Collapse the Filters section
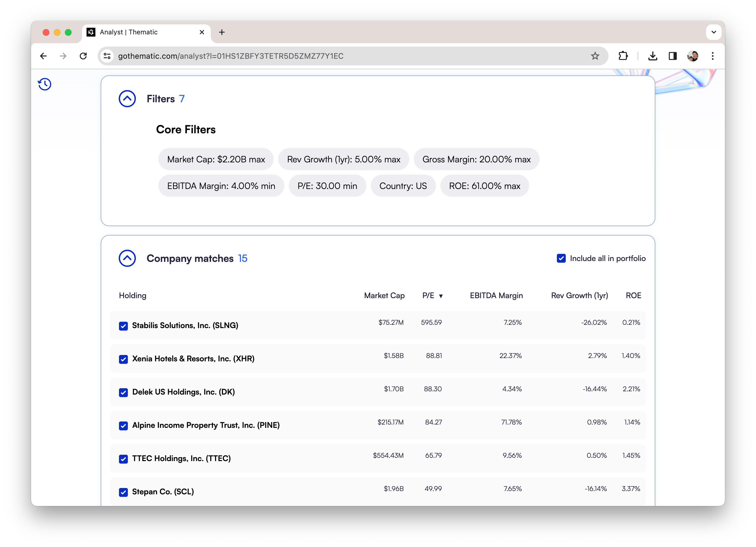Viewport: 756px width, 547px height. pos(127,99)
